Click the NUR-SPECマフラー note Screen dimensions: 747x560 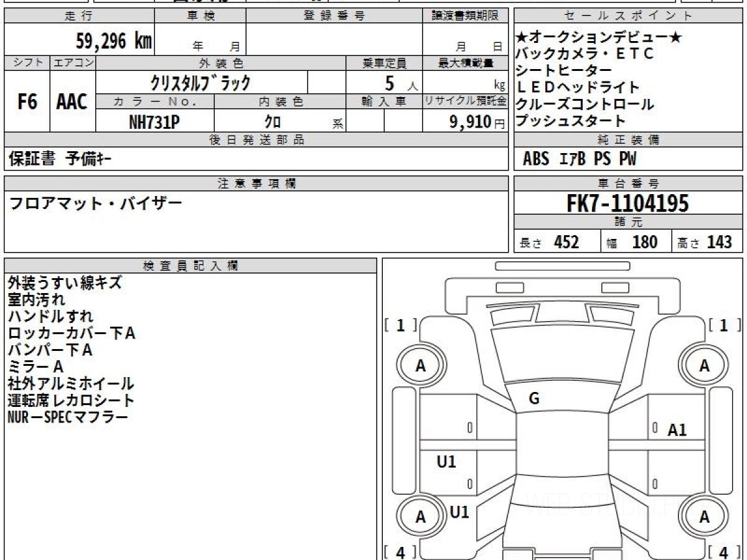click(68, 418)
